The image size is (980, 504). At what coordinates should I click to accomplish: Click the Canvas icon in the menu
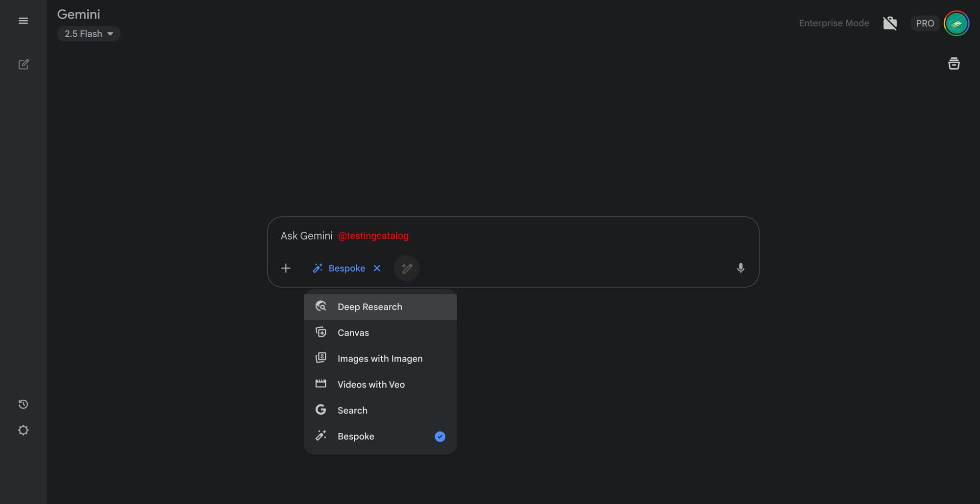[x=321, y=332]
